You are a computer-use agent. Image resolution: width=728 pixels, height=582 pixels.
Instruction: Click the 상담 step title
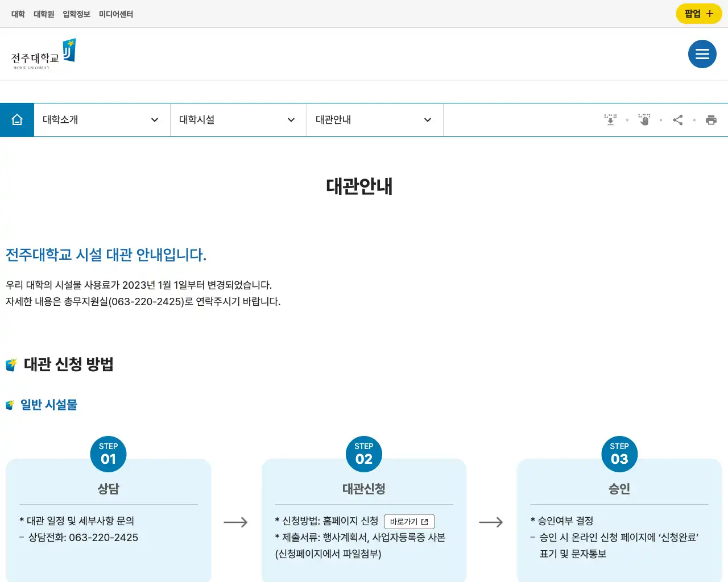[x=108, y=489]
